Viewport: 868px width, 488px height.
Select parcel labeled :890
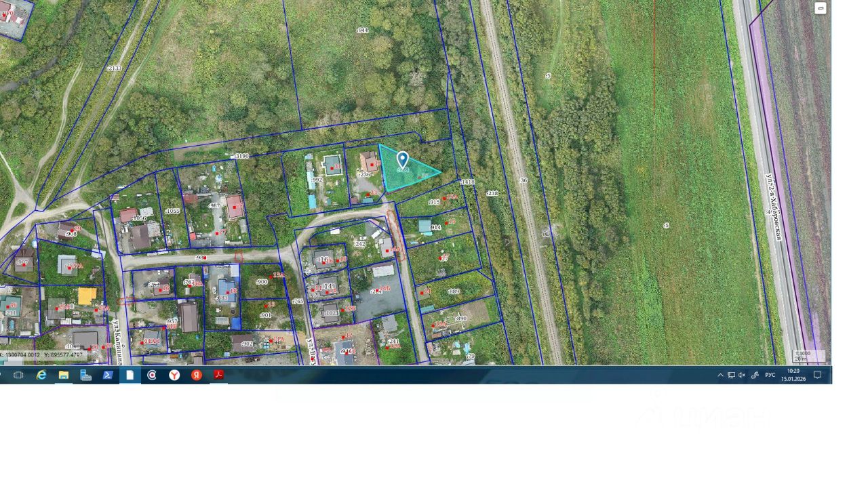461,319
